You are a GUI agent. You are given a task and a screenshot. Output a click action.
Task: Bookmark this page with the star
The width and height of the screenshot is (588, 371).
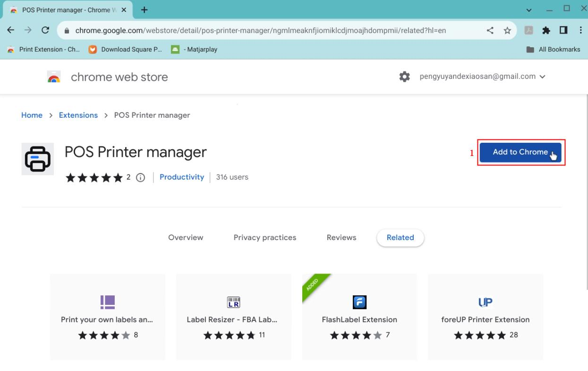click(x=507, y=30)
